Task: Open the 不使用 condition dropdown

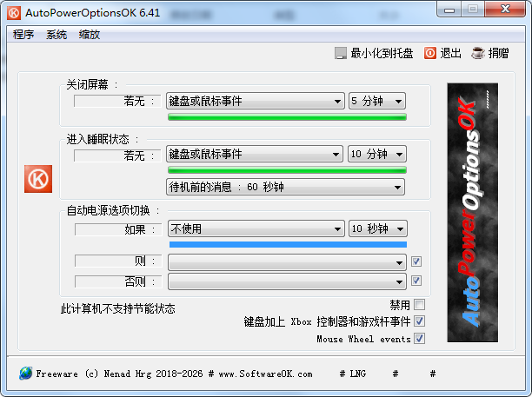Action: tap(255, 229)
